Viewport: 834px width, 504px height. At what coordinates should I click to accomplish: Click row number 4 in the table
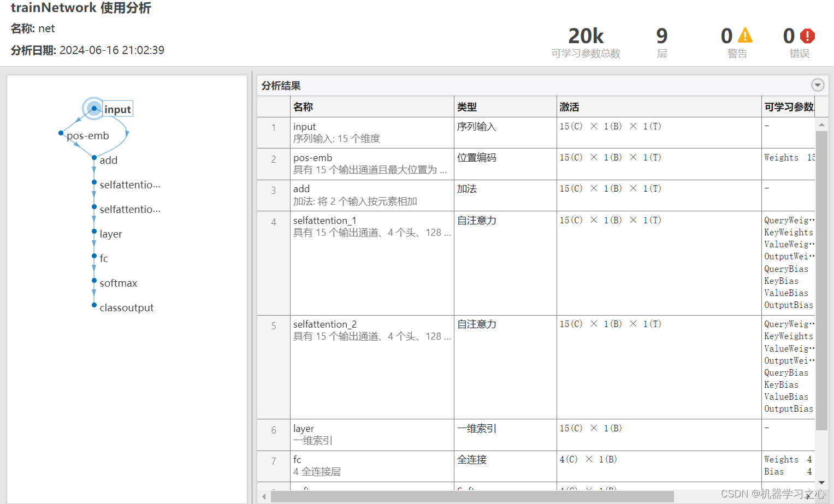pos(274,222)
